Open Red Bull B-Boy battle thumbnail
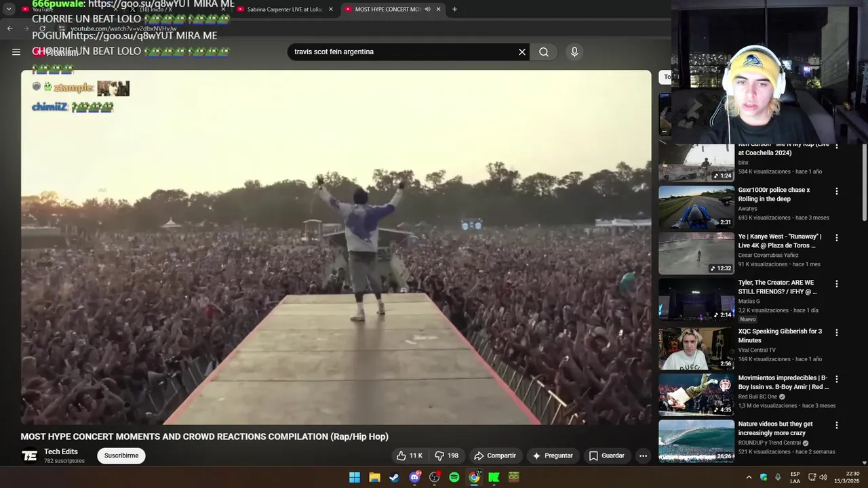Image resolution: width=868 pixels, height=488 pixels. [696, 394]
